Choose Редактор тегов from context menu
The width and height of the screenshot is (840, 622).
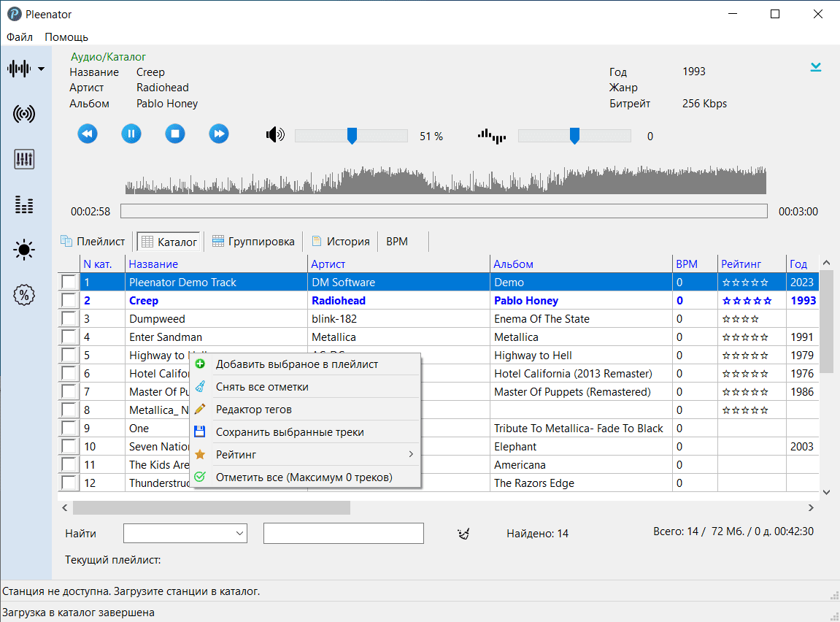253,410
